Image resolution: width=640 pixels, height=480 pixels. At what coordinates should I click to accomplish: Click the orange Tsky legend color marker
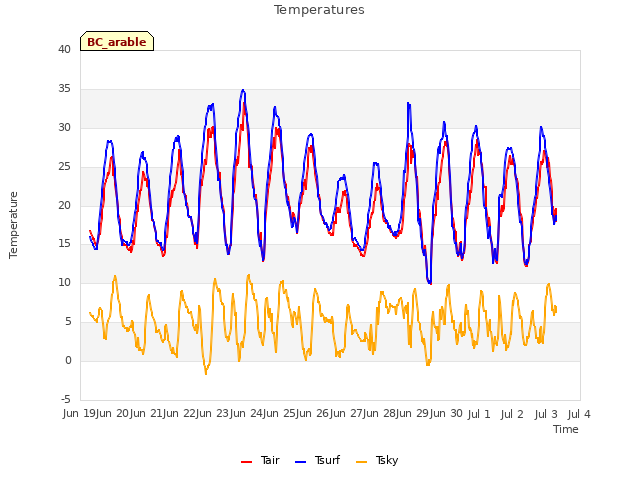[x=361, y=462]
